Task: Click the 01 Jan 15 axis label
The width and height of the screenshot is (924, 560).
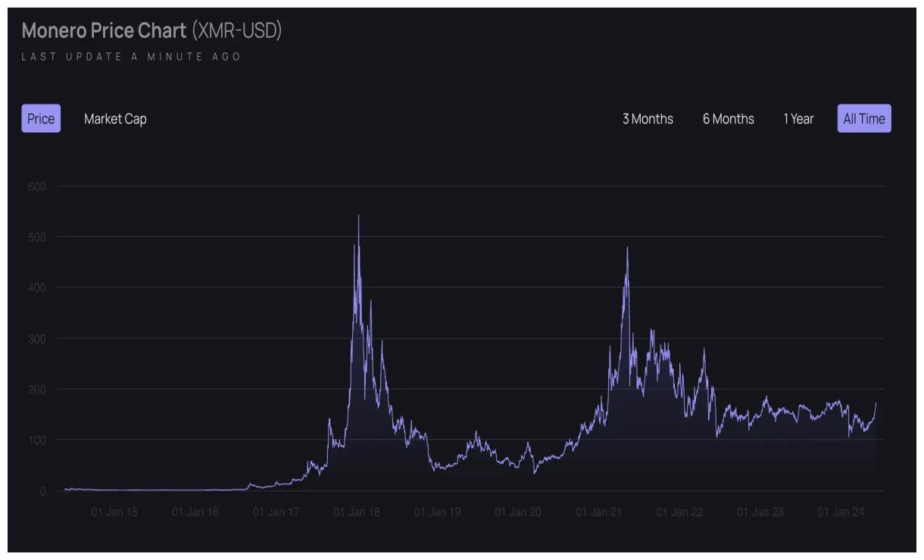Action: [115, 512]
